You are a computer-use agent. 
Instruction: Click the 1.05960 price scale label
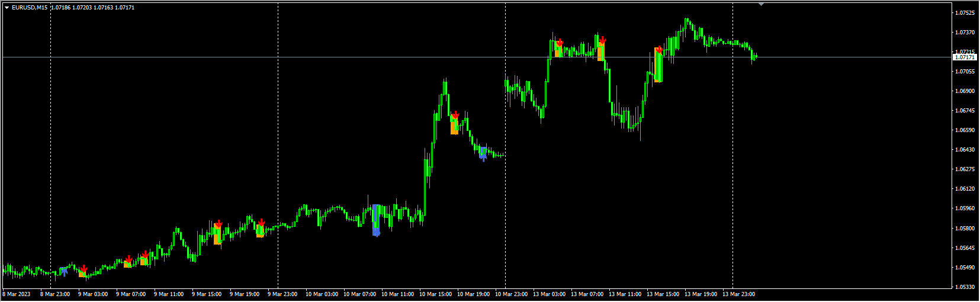pyautogui.click(x=965, y=208)
